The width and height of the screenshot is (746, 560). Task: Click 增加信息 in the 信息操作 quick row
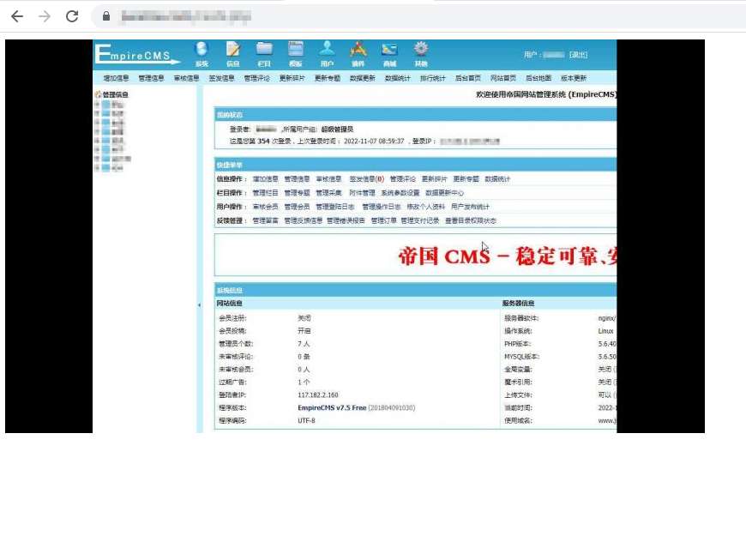point(266,179)
